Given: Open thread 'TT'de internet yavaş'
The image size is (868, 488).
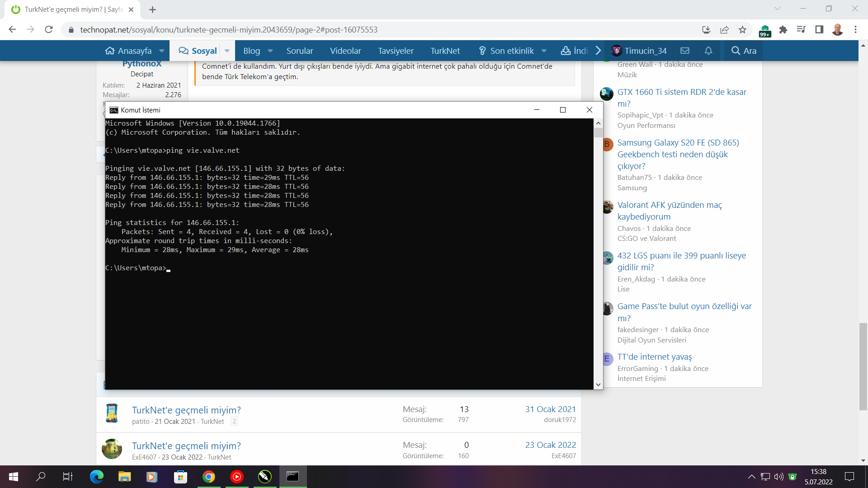Looking at the screenshot, I should (x=654, y=357).
